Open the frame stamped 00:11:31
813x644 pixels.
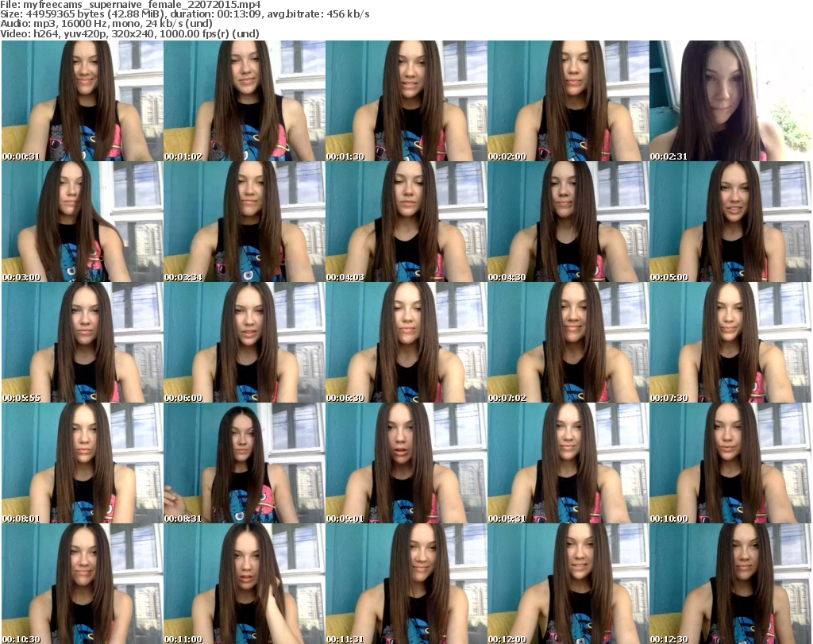pos(406,584)
